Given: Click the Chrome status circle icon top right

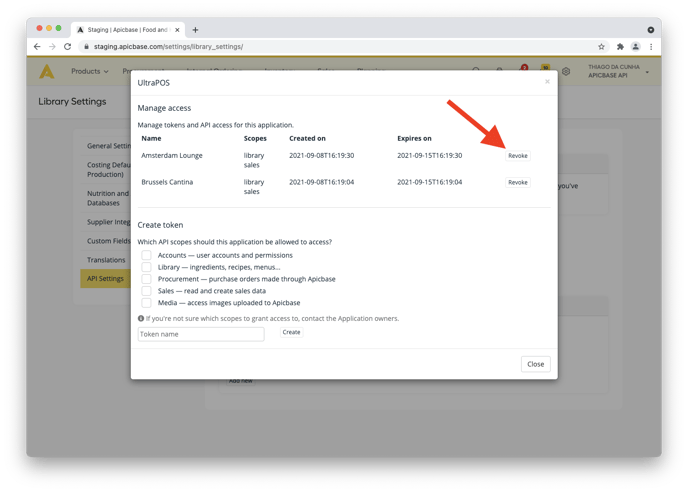Looking at the screenshot, I should coord(651,30).
